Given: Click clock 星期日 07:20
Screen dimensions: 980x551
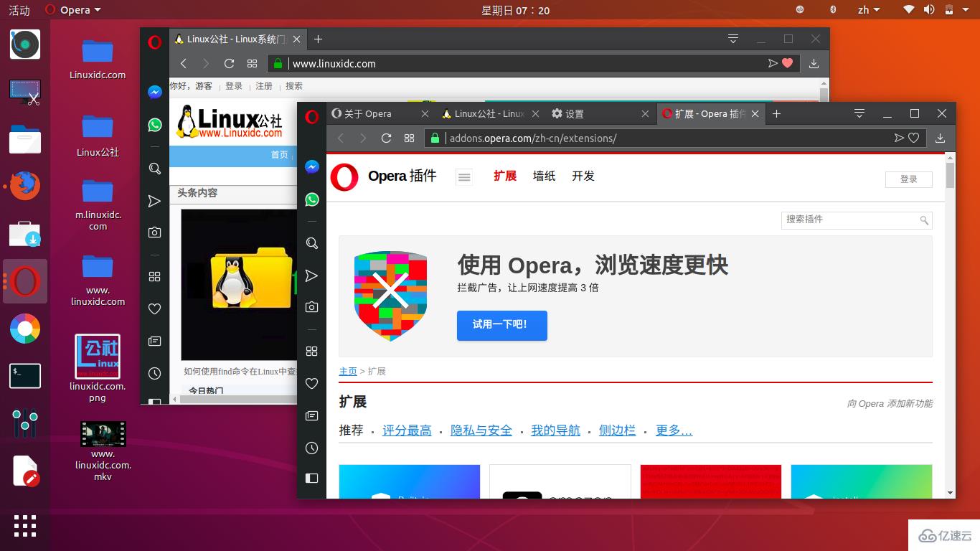Looking at the screenshot, I should coord(515,10).
